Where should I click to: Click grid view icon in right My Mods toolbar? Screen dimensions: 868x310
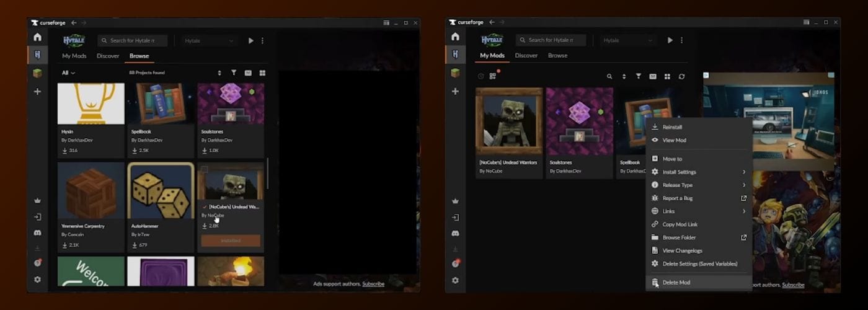tap(667, 76)
